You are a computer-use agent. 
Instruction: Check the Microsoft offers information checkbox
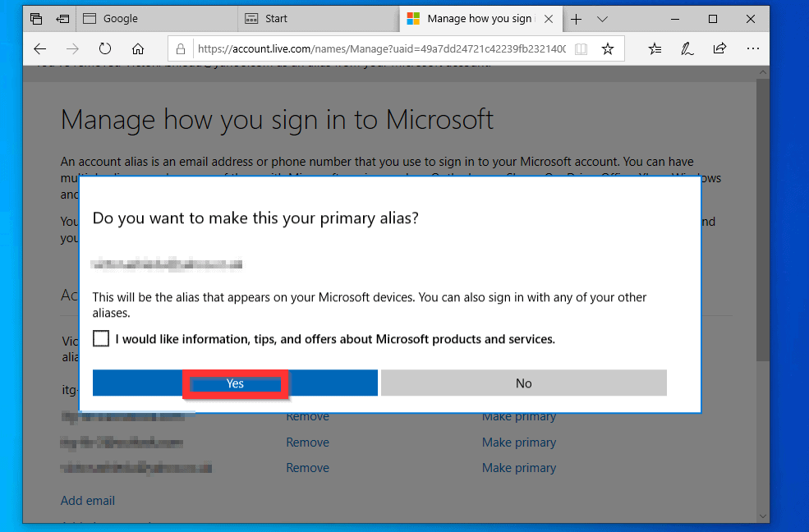coord(101,338)
